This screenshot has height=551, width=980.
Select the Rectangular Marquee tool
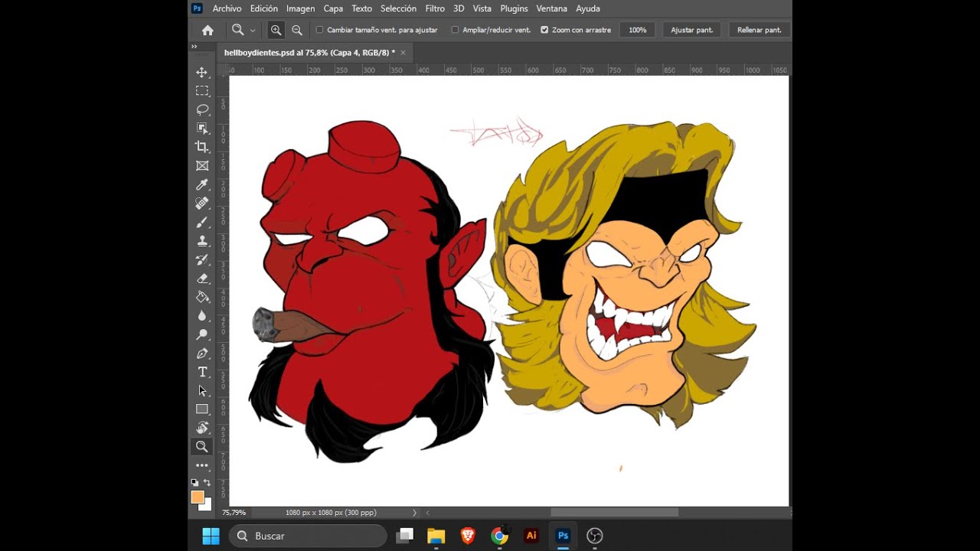202,91
